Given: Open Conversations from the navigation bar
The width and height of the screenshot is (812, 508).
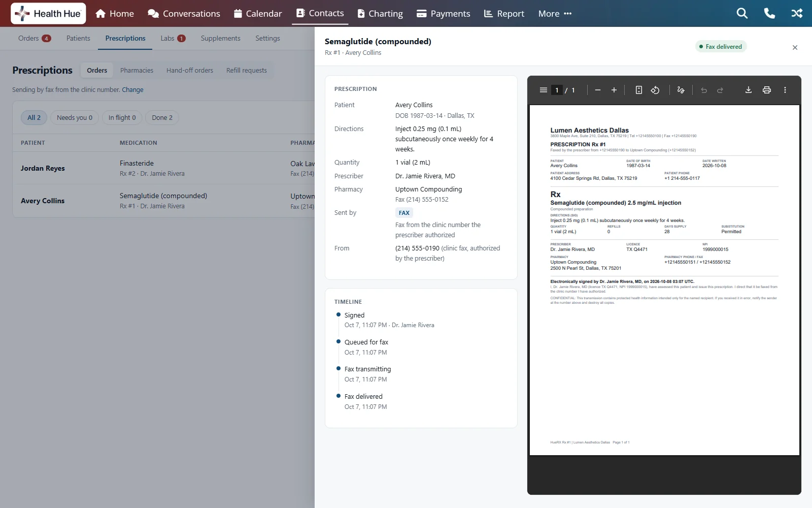Looking at the screenshot, I should tap(184, 13).
